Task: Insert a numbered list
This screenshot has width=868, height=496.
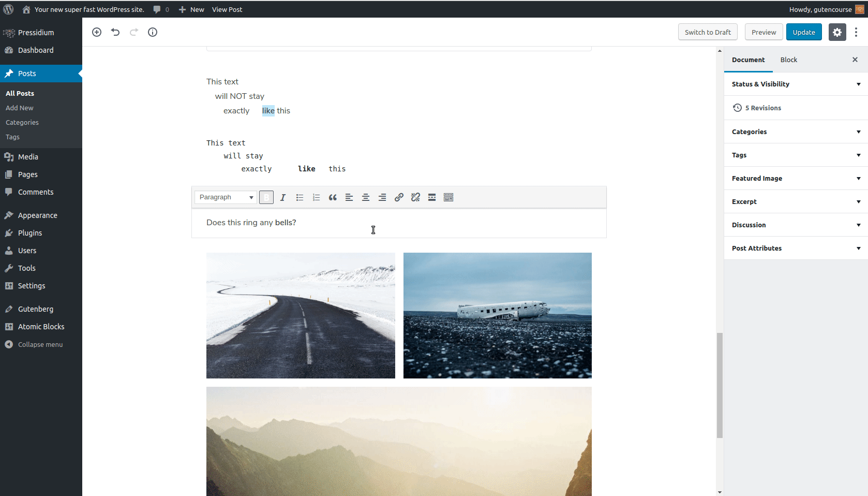Action: [316, 197]
